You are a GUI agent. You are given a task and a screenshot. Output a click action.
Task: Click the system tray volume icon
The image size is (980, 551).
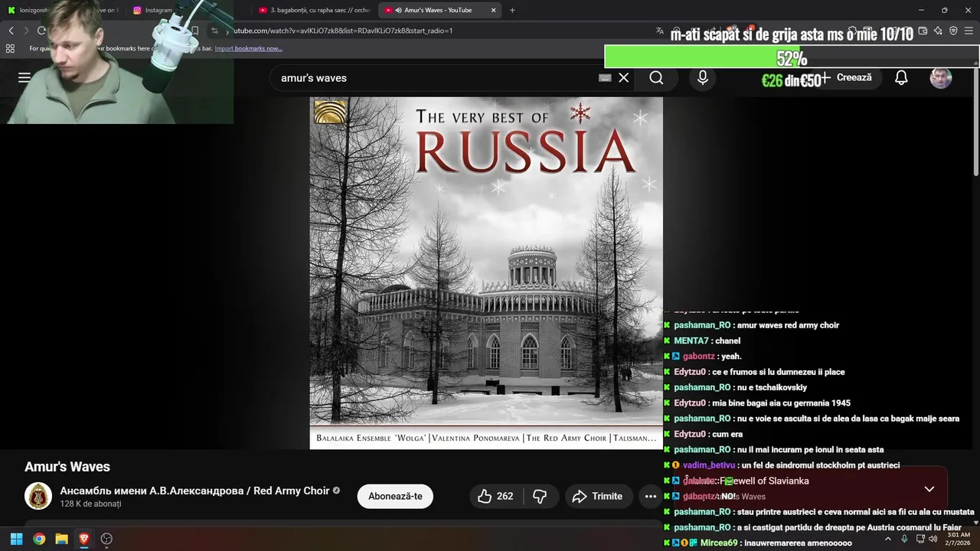point(933,539)
